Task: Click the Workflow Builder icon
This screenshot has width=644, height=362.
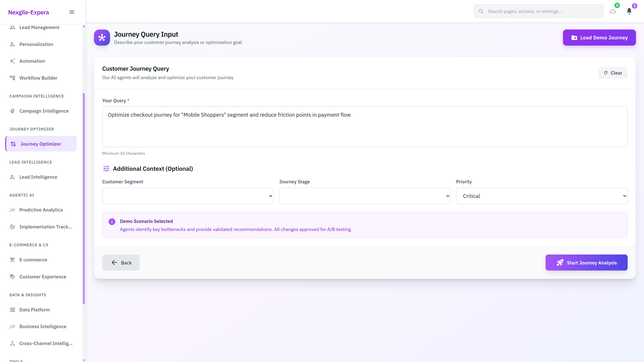Action: tap(13, 78)
